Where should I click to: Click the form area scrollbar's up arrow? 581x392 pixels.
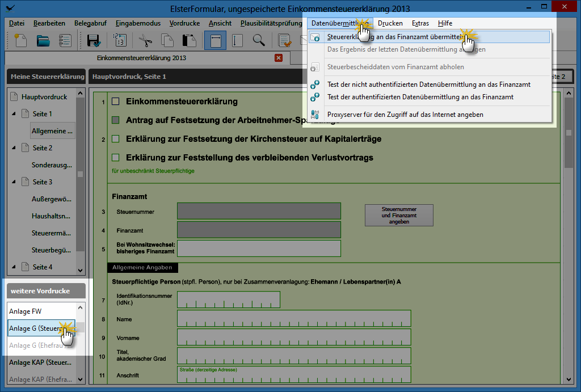569,94
